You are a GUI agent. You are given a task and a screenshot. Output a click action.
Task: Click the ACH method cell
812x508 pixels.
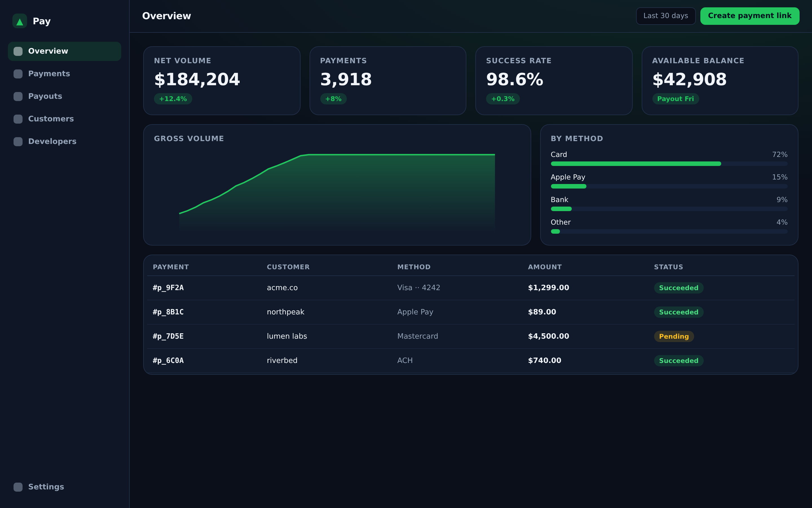[x=405, y=360]
